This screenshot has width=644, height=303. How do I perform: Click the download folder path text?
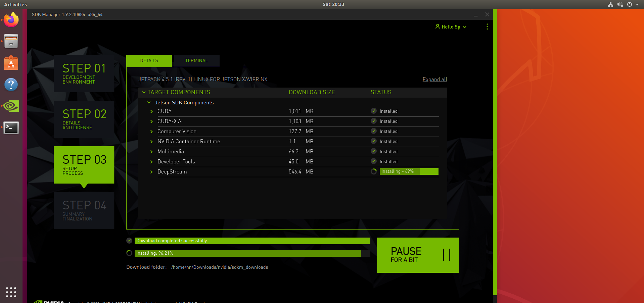(x=220, y=267)
